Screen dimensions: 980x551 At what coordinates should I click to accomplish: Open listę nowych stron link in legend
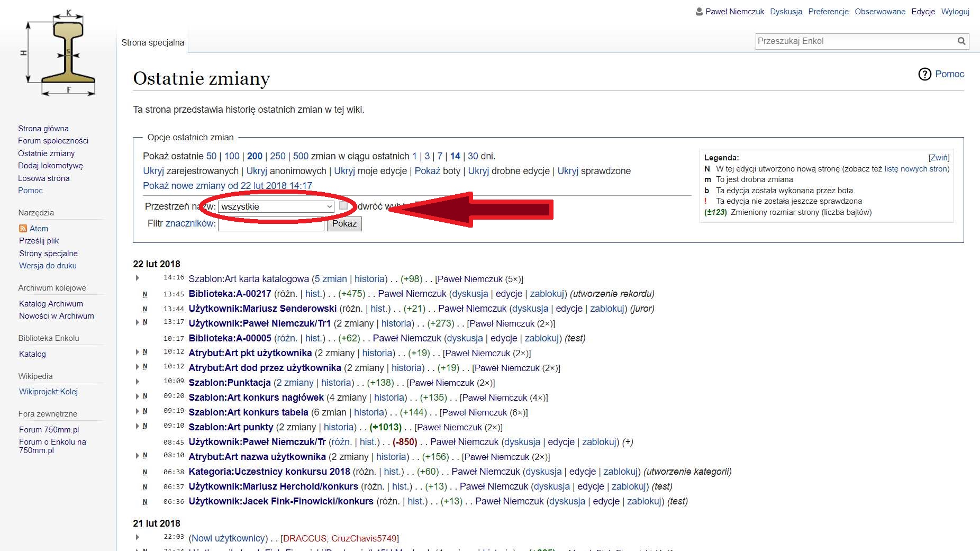tap(916, 169)
